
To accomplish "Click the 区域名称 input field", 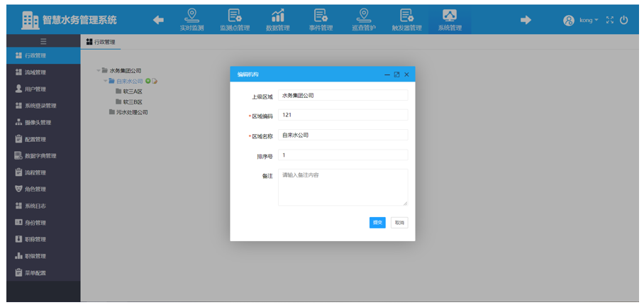I will [343, 135].
